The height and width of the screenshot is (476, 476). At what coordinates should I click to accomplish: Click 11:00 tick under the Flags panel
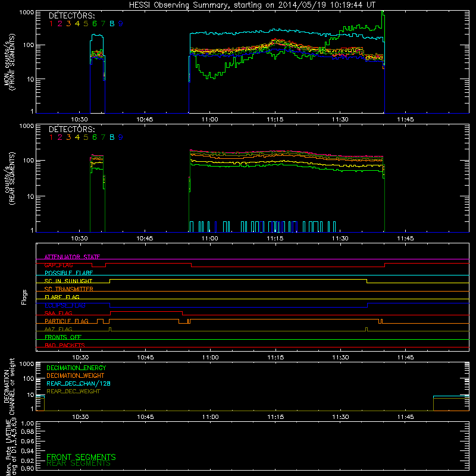tap(211, 358)
